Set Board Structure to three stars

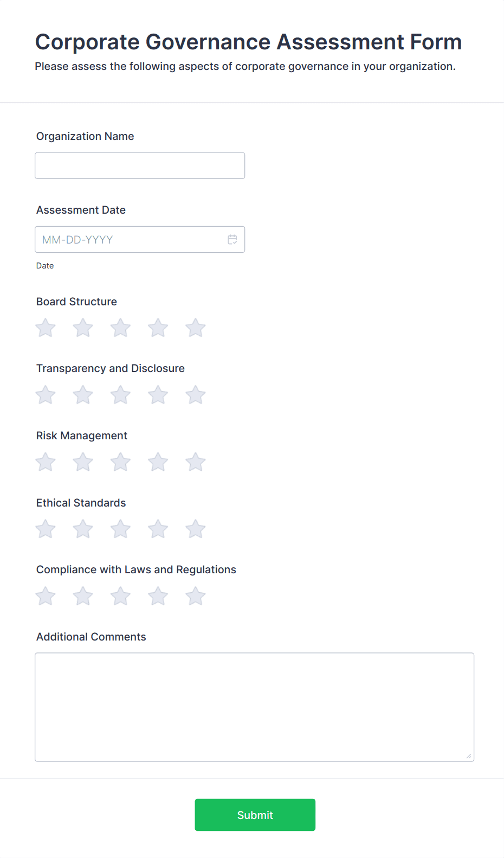tap(120, 328)
